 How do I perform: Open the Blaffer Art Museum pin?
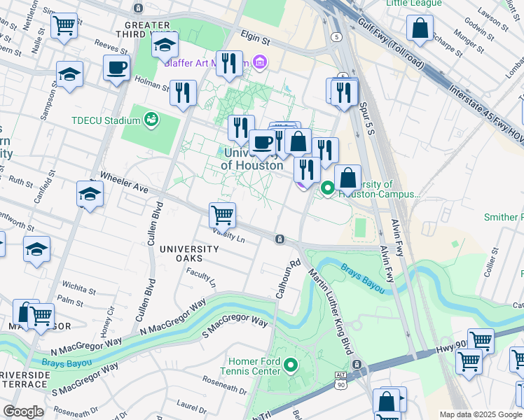coord(259,62)
